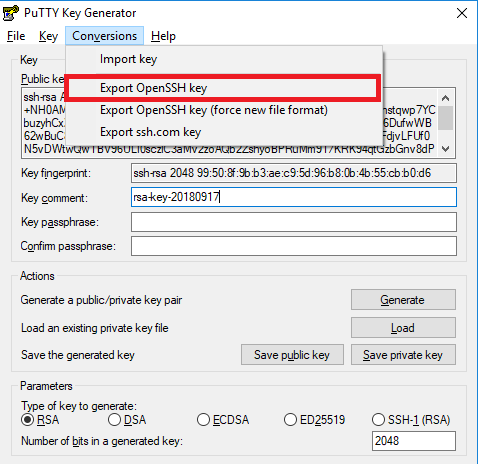Viewport: 480px width, 467px height.
Task: Close the PuTTY Key Generator window
Action: (462, 13)
